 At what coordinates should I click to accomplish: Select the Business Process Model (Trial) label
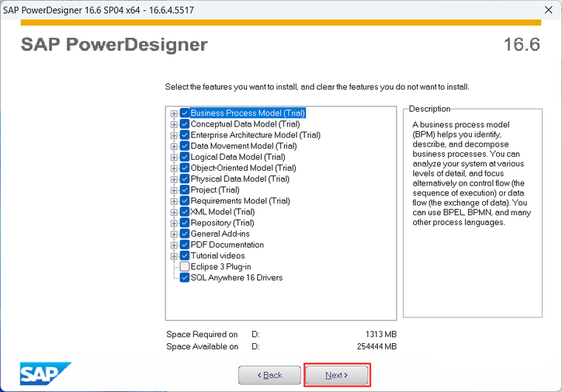pos(248,113)
